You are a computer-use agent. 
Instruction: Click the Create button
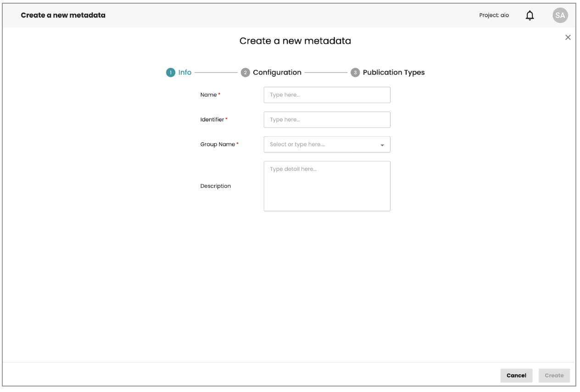coord(554,375)
